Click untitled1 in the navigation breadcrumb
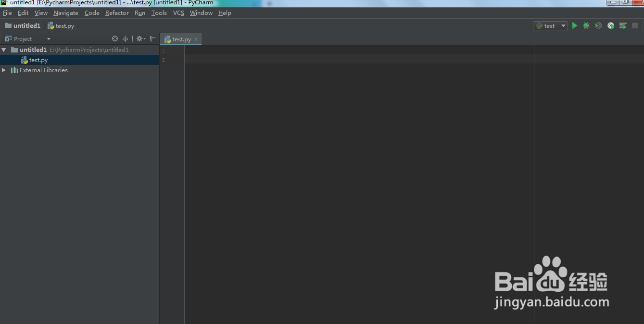 pos(27,26)
